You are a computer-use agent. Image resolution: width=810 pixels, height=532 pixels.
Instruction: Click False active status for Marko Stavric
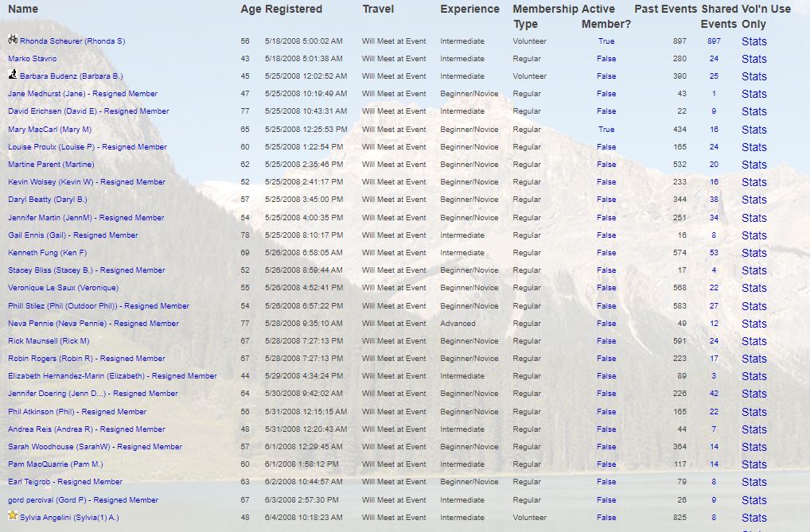coord(606,59)
